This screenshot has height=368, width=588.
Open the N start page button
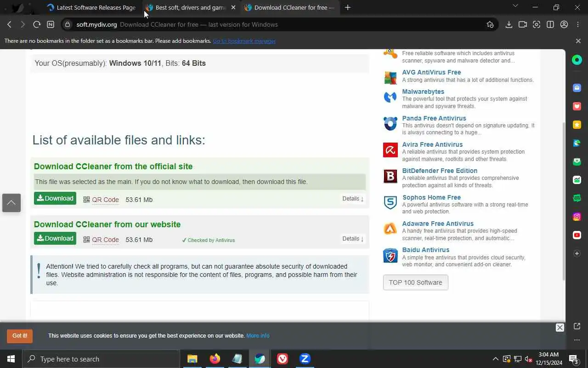(x=51, y=24)
